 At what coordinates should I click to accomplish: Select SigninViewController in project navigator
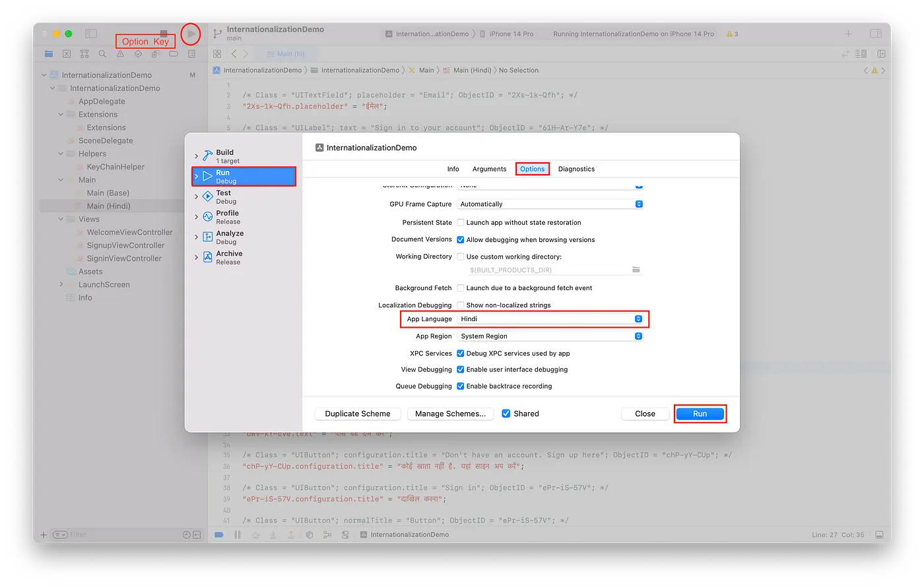click(124, 259)
